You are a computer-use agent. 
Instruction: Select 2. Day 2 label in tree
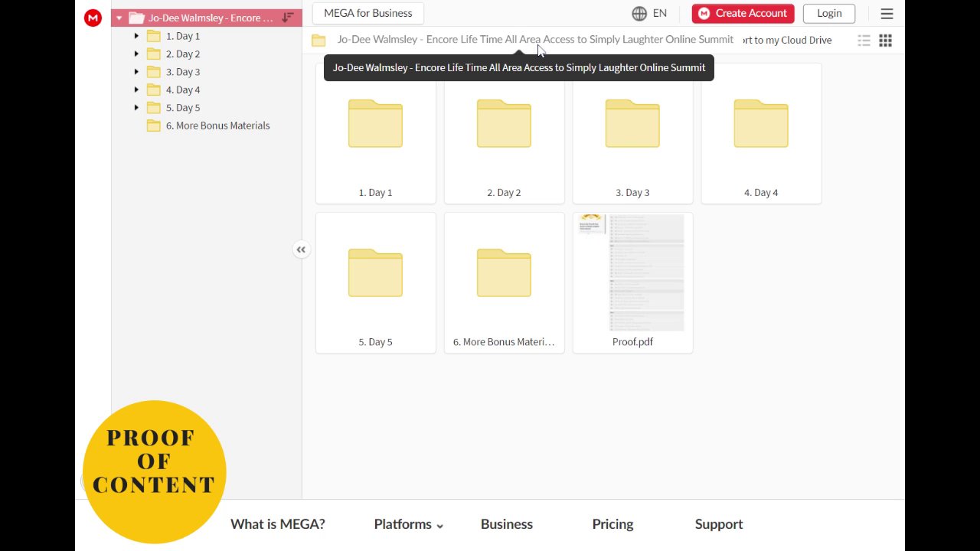coord(183,54)
